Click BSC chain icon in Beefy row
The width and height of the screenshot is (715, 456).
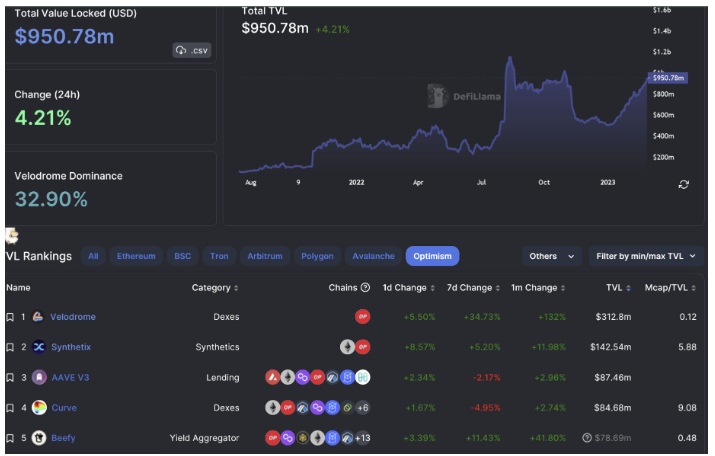point(302,438)
